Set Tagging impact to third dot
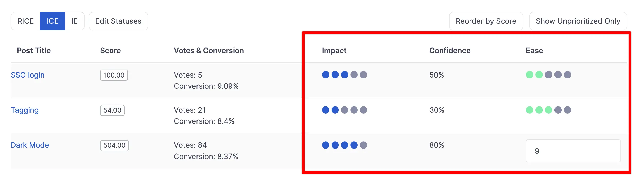Image resolution: width=644 pixels, height=181 pixels. pyautogui.click(x=345, y=110)
